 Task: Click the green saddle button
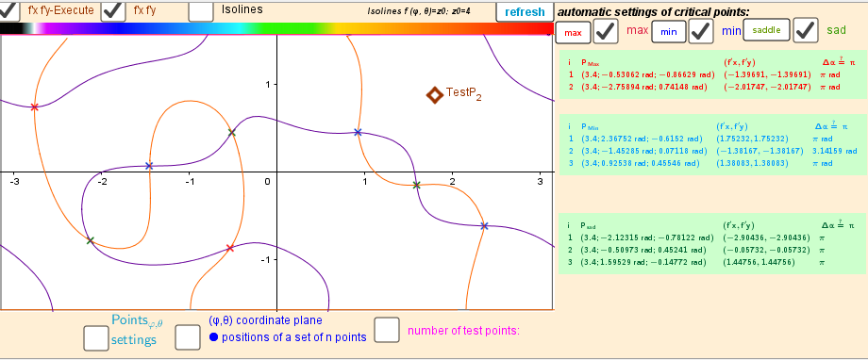765,30
